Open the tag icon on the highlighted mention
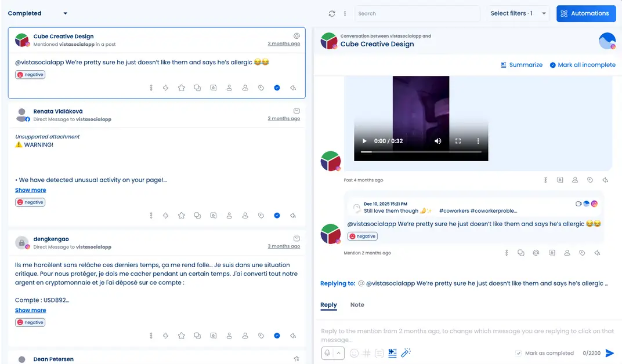Image resolution: width=622 pixels, height=364 pixels. [x=261, y=88]
